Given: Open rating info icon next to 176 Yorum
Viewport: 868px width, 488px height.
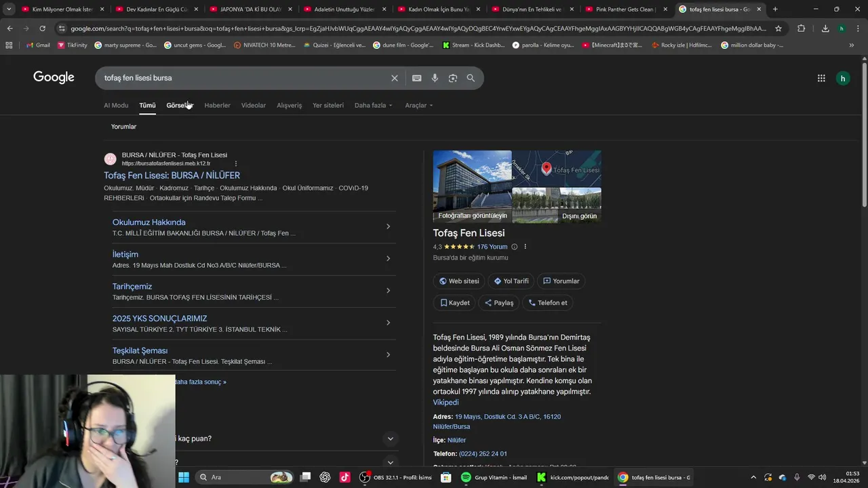Looking at the screenshot, I should (x=514, y=247).
